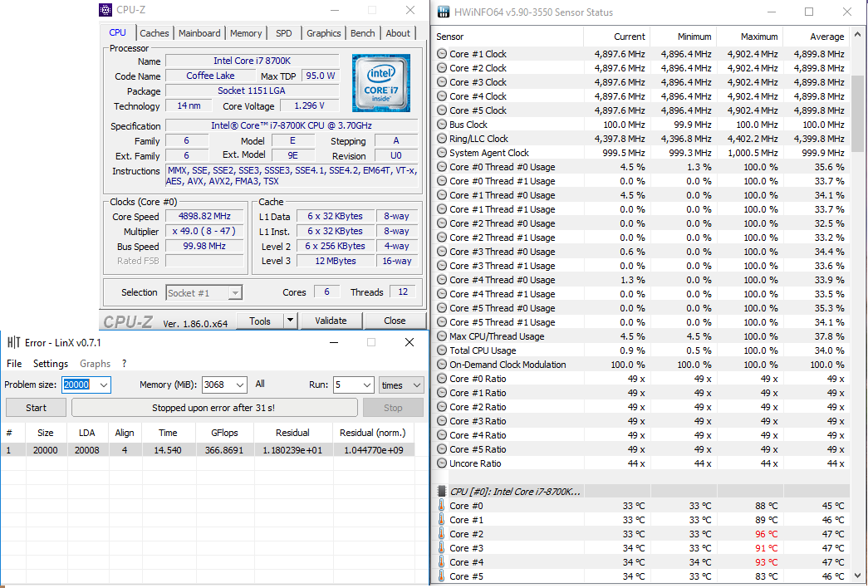Viewport: 868px width, 588px height.
Task: Click Max CPU/Thread Usage icon
Action: click(x=442, y=336)
